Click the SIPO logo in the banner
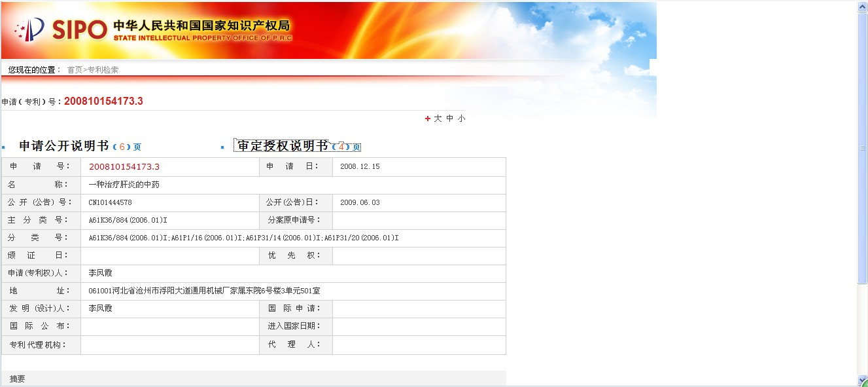Screen dimensions: 868x387 click(60, 29)
